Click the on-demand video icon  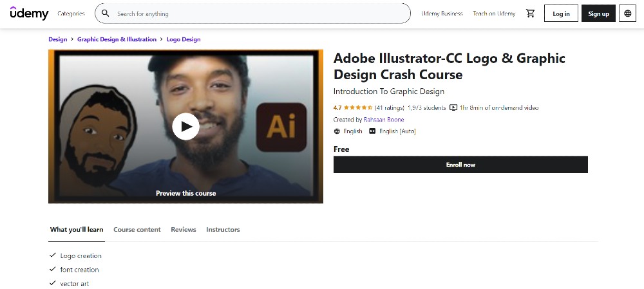(x=453, y=108)
